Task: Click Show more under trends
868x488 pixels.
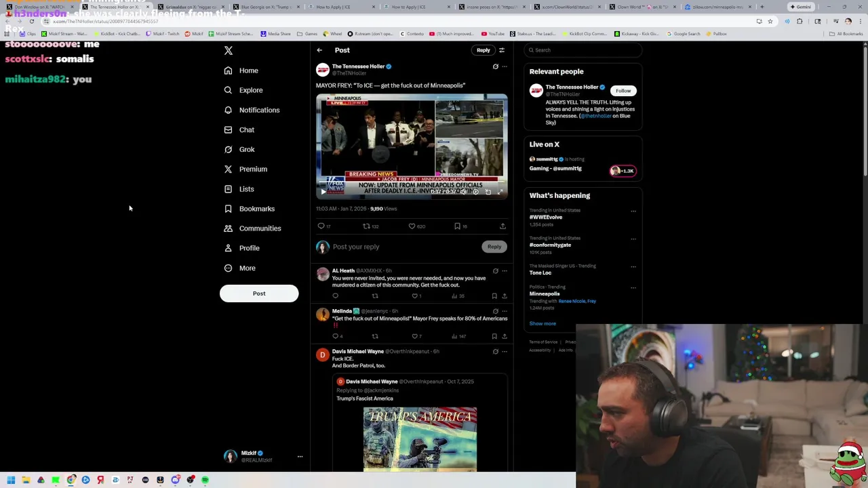Action: point(542,324)
